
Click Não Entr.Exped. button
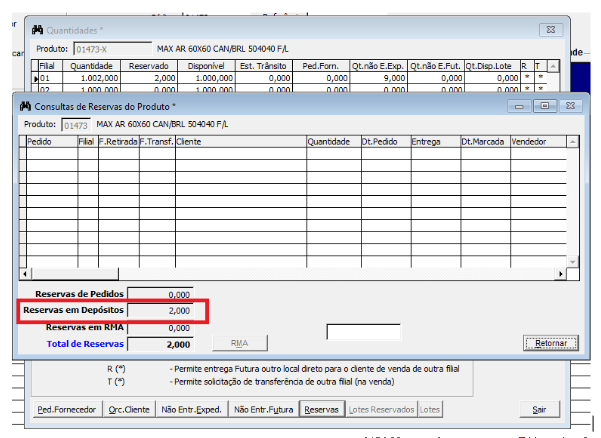pyautogui.click(x=191, y=410)
